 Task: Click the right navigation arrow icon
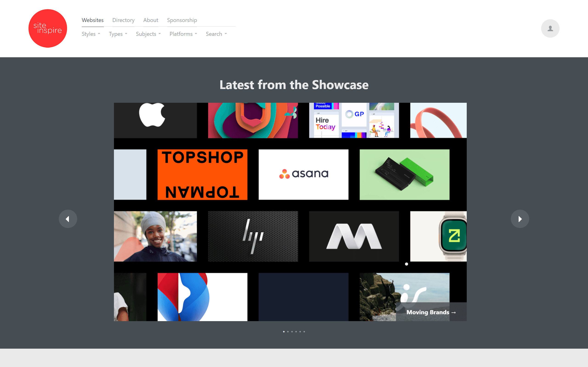tap(521, 219)
